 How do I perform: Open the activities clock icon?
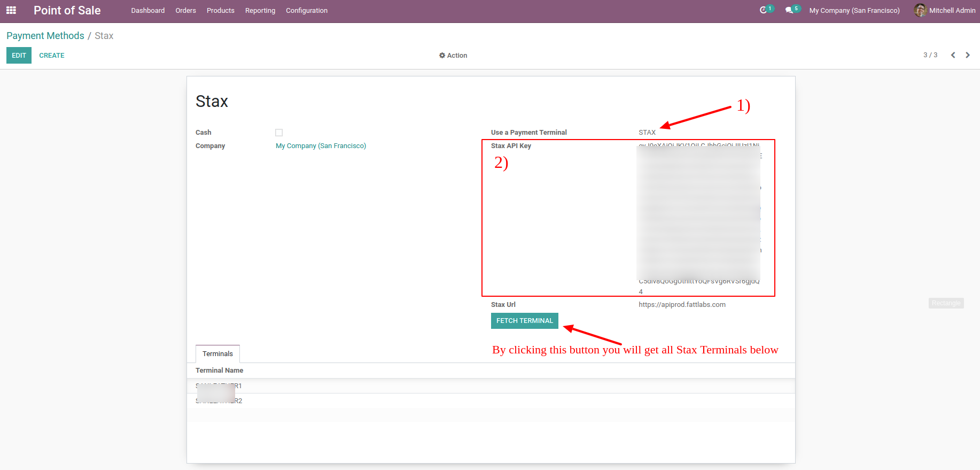(763, 10)
